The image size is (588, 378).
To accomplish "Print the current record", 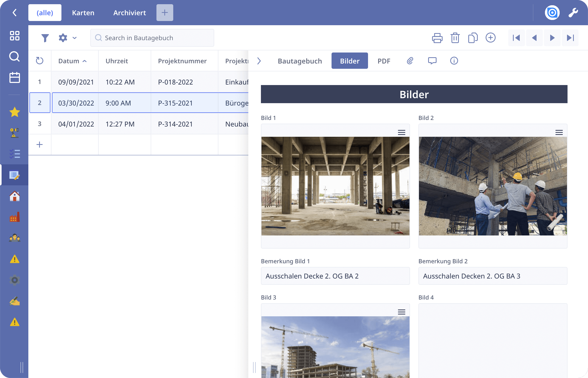I will (x=437, y=38).
